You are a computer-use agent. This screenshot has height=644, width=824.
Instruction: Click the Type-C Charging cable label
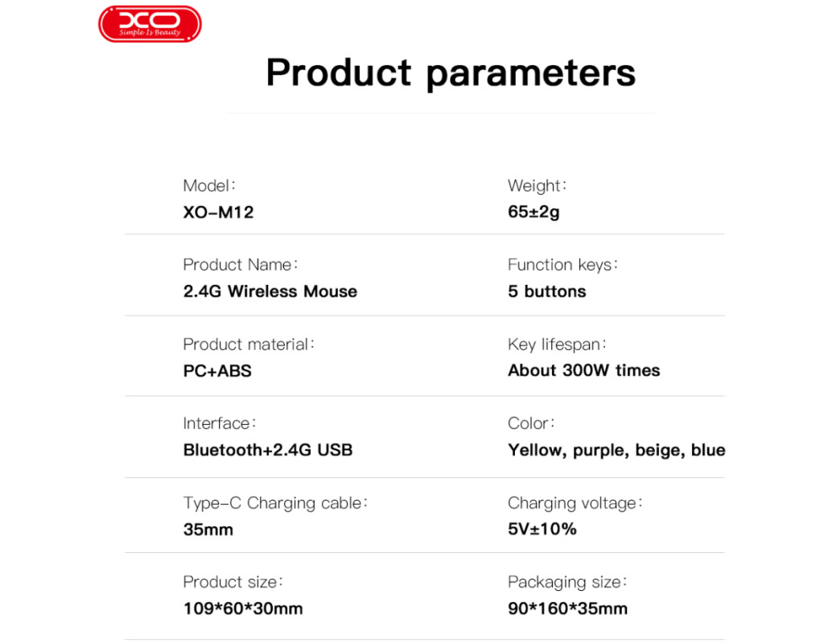point(274,503)
